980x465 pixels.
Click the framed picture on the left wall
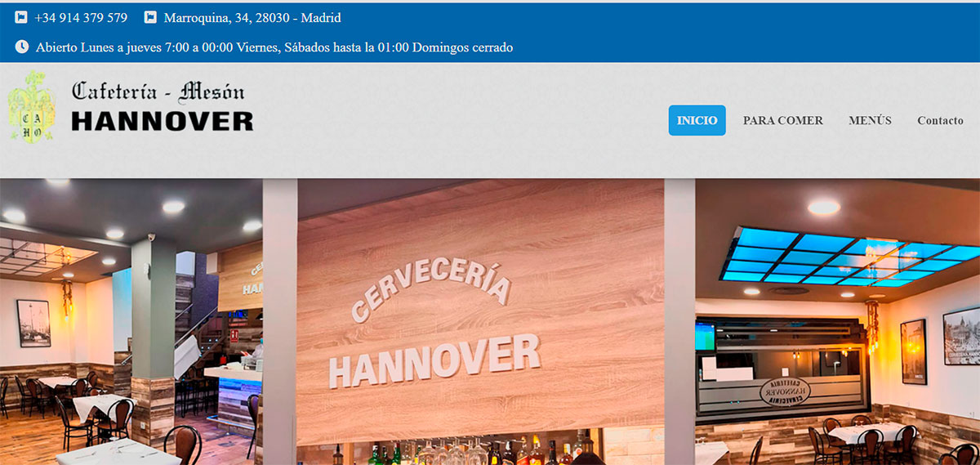point(33,323)
